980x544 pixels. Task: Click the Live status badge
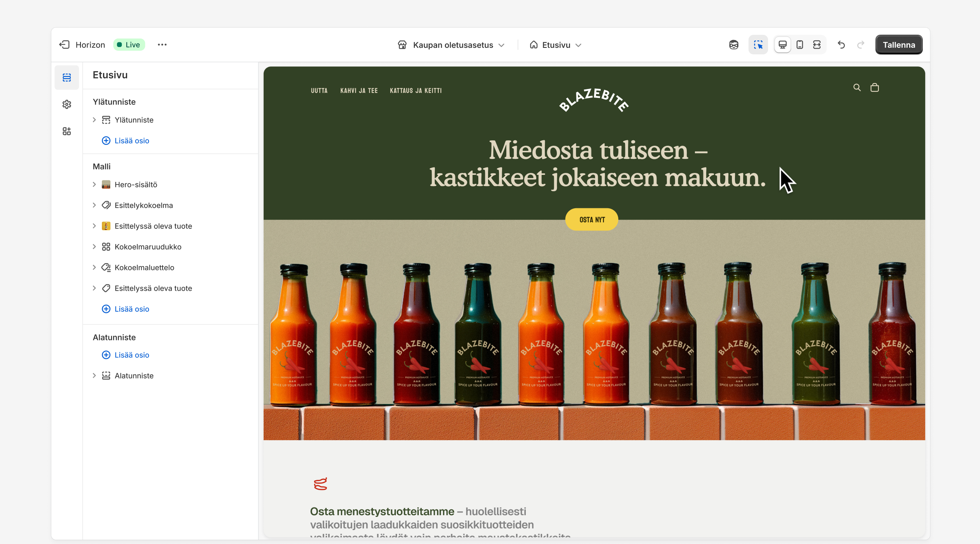pos(129,45)
